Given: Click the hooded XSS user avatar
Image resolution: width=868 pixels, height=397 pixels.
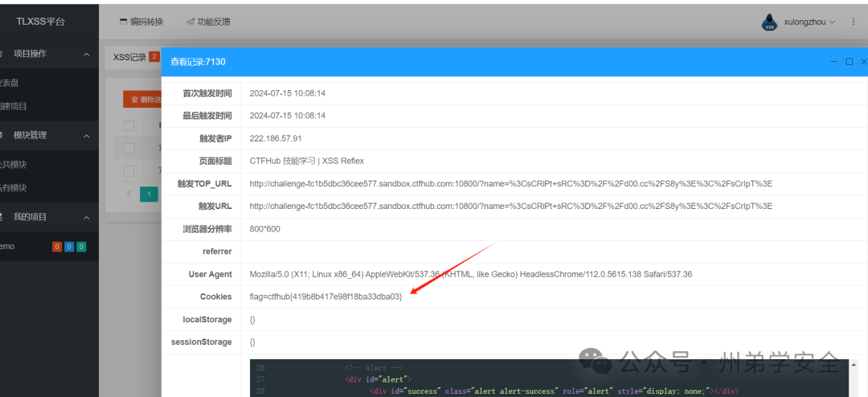Looking at the screenshot, I should point(770,23).
